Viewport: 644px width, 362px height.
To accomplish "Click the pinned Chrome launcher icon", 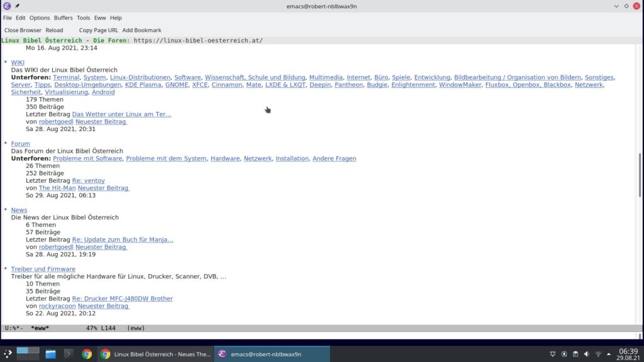I will pyautogui.click(x=87, y=354).
